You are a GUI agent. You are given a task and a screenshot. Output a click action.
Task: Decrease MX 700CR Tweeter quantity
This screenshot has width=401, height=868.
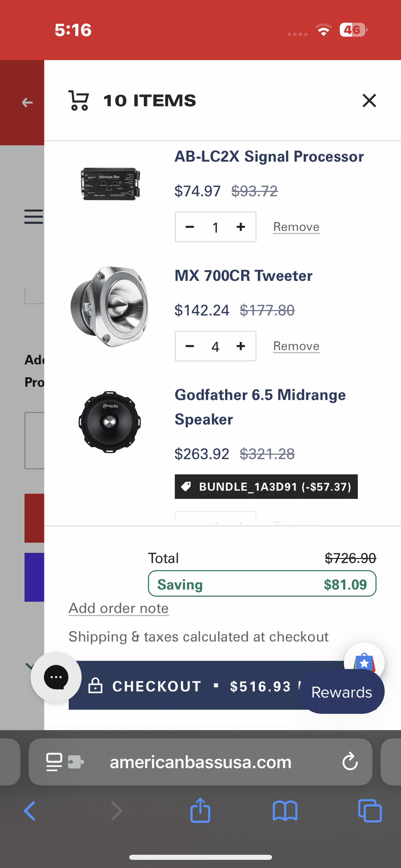coord(190,346)
